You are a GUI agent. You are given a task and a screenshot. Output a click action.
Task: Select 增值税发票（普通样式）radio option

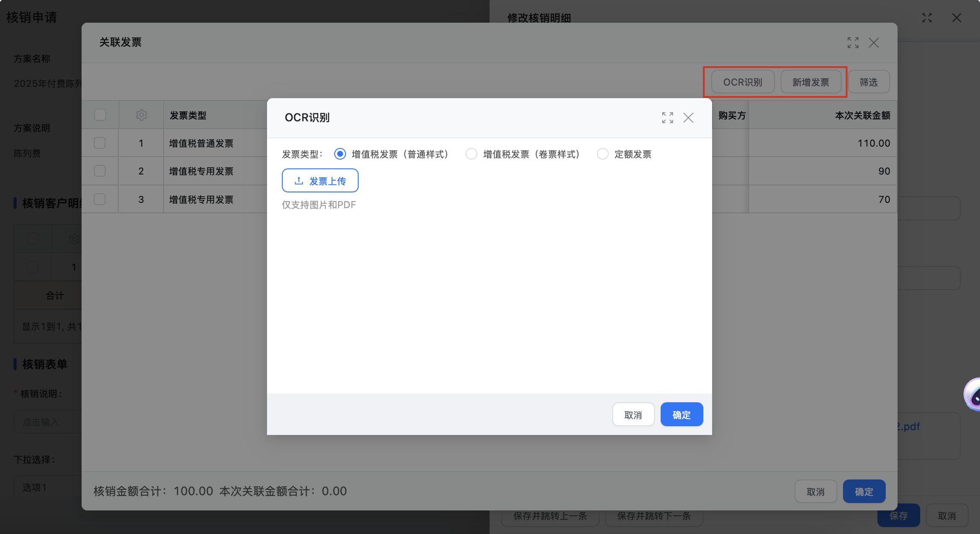click(x=340, y=154)
